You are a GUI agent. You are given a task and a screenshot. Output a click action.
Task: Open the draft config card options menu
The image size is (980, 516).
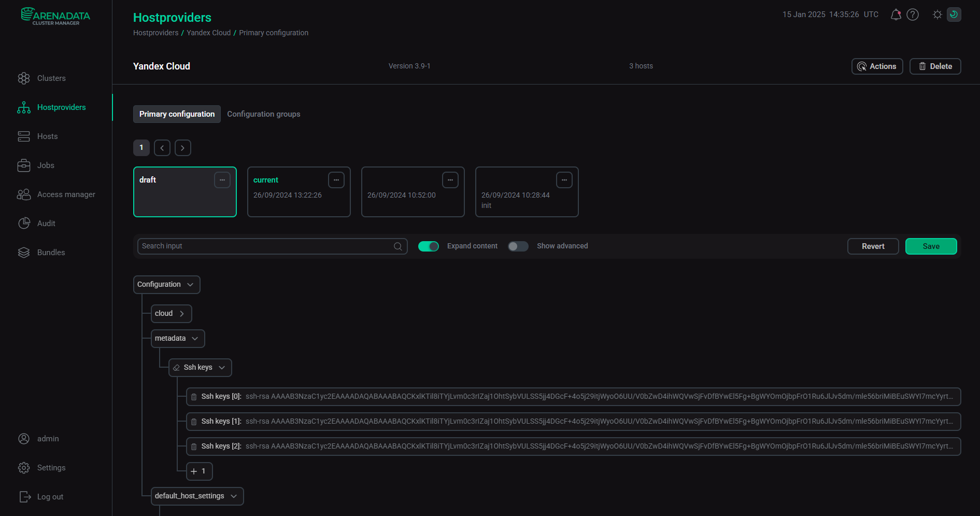point(222,180)
